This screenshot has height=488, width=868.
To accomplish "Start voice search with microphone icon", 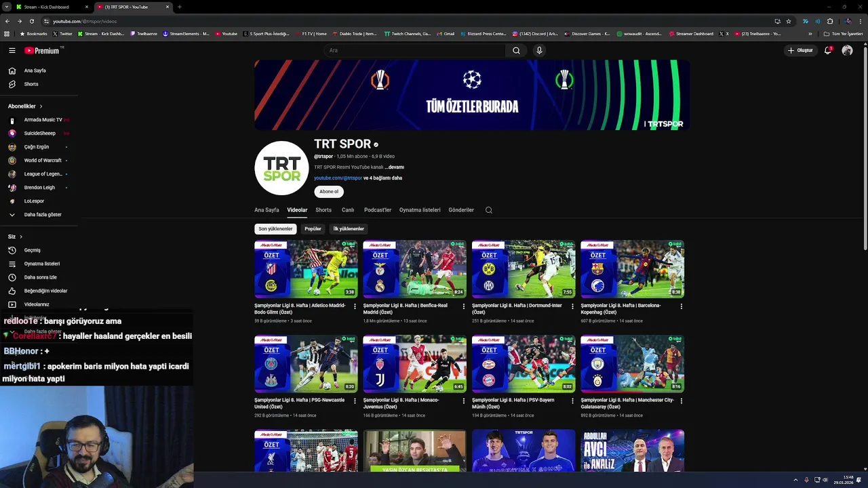I will point(539,50).
